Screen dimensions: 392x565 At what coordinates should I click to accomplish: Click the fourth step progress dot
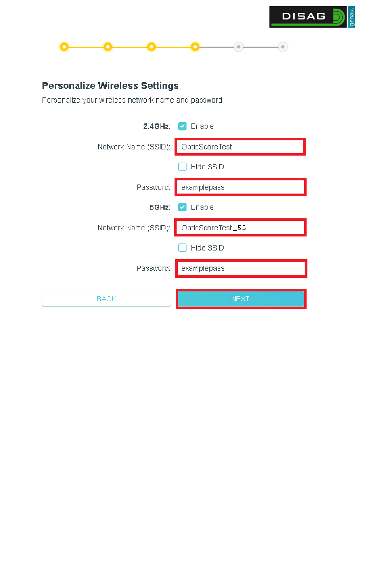pos(195,47)
